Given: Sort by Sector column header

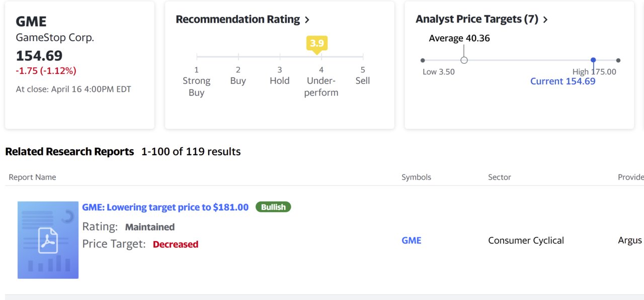Looking at the screenshot, I should pos(499,177).
